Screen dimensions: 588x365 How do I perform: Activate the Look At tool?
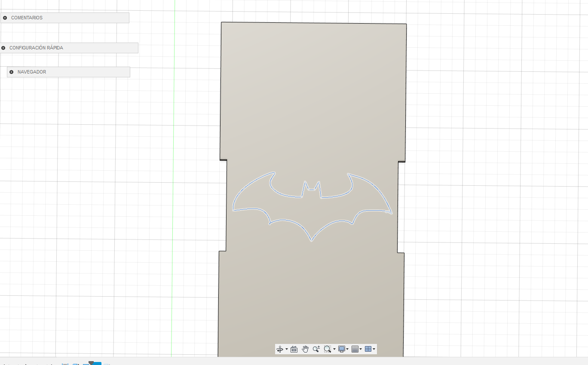point(294,349)
